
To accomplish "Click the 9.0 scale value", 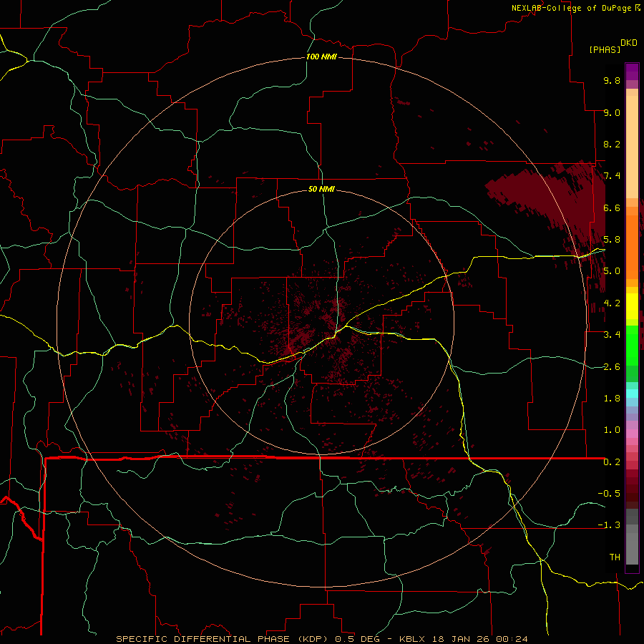I will click(612, 112).
